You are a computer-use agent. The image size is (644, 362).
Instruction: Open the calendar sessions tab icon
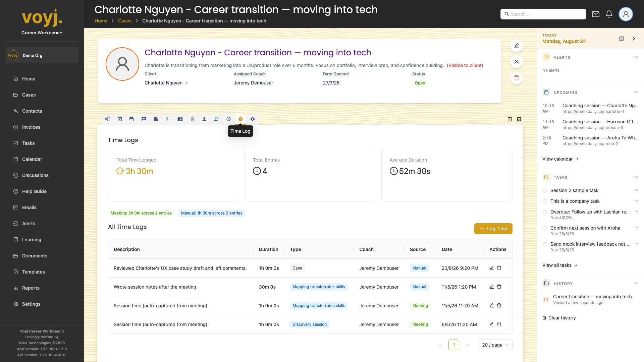pyautogui.click(x=120, y=119)
